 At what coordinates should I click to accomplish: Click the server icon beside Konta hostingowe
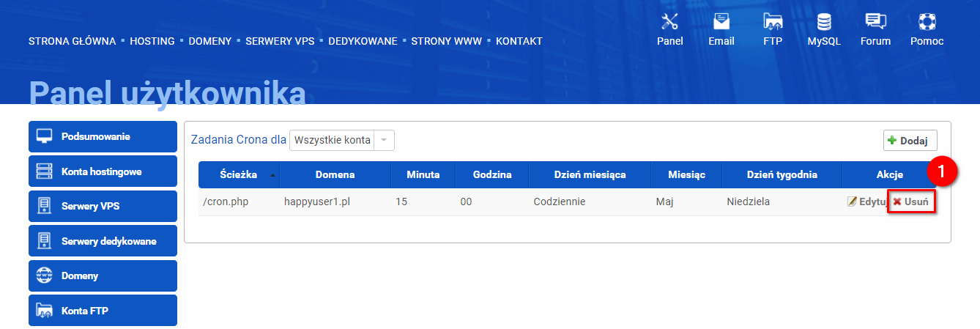coord(45,171)
